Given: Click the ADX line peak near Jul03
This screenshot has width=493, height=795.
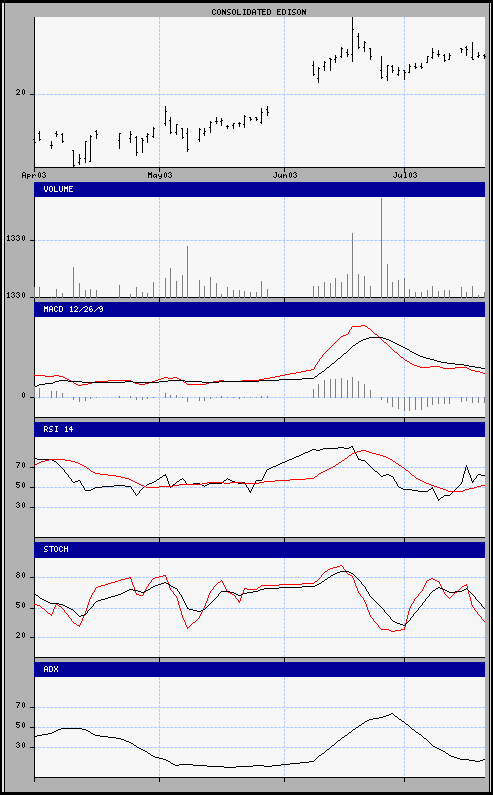Looking at the screenshot, I should [392, 713].
